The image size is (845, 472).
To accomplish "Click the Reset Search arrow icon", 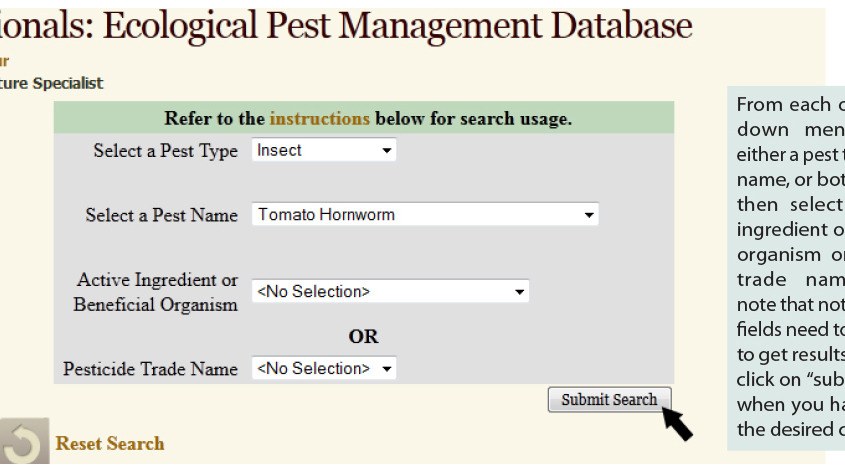I will [22, 444].
